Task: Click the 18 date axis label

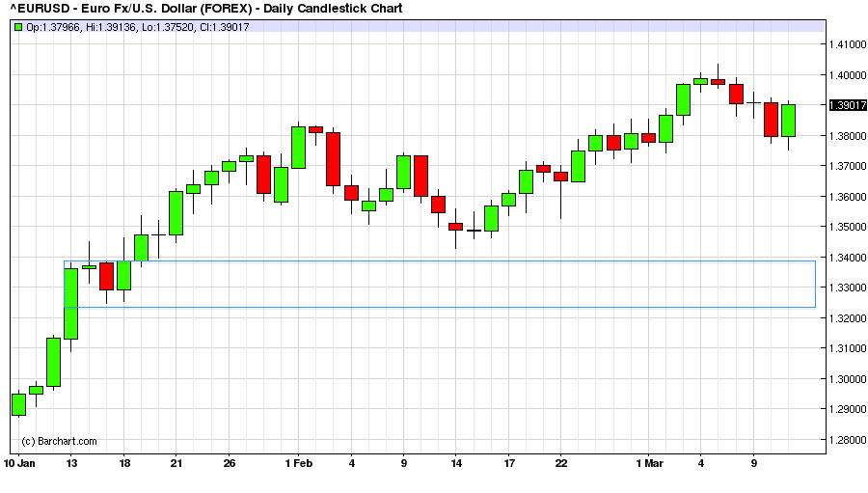Action: point(124,463)
